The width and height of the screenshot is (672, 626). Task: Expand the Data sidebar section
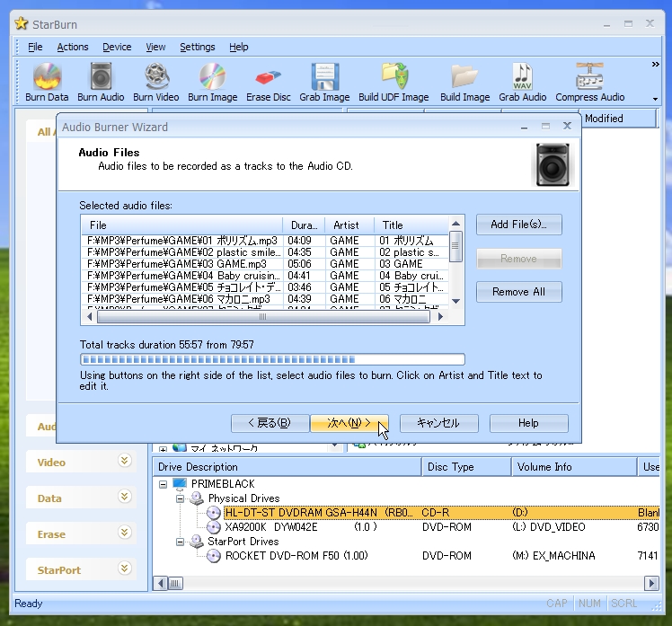click(124, 497)
